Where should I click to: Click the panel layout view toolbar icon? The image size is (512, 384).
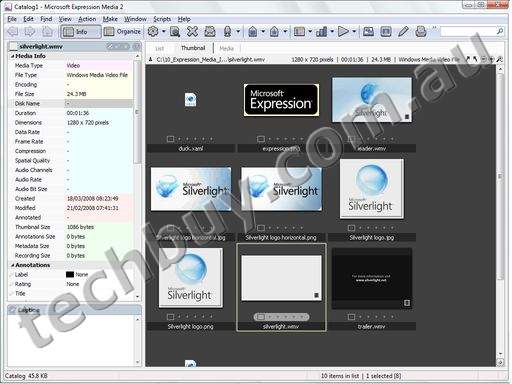[x=299, y=32]
